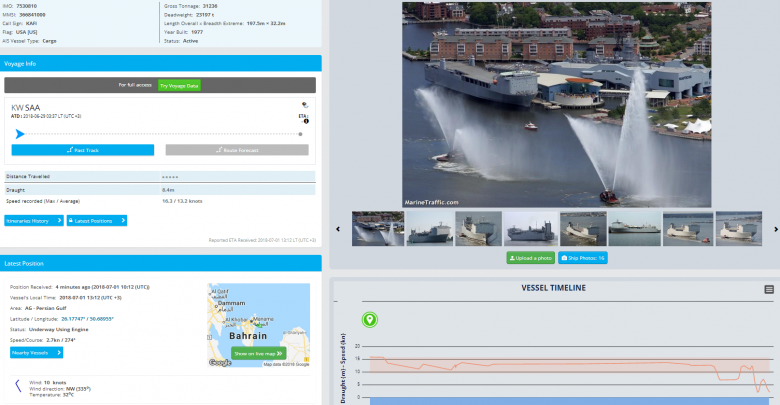View all 16 ship photos

coord(583,258)
